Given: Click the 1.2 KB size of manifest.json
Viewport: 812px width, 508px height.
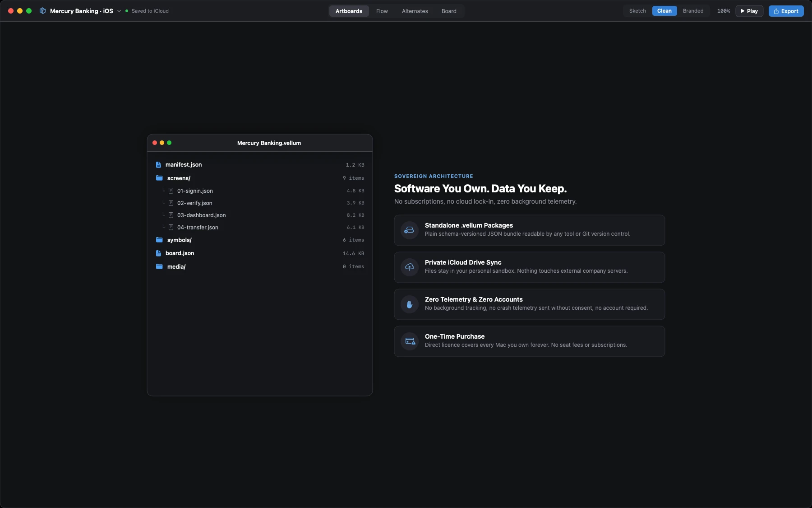Looking at the screenshot, I should click(355, 165).
